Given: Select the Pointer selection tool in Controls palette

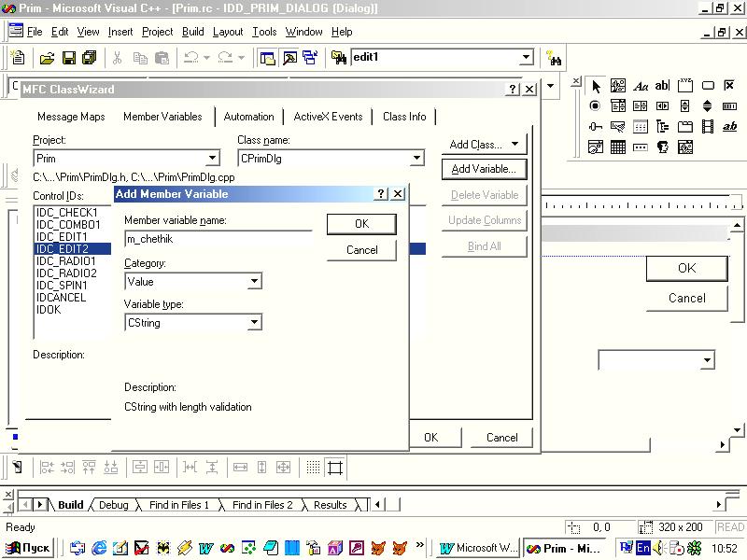Looking at the screenshot, I should click(x=596, y=86).
